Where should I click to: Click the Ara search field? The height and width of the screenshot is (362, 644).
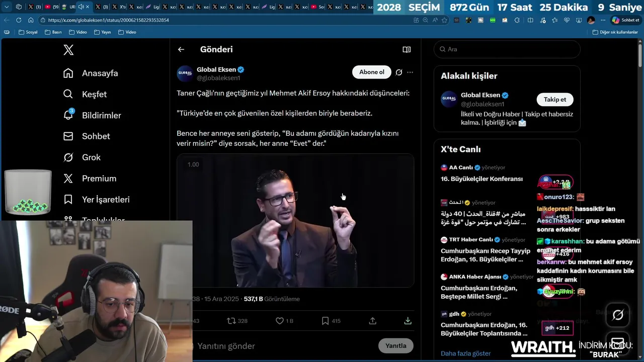[507, 49]
